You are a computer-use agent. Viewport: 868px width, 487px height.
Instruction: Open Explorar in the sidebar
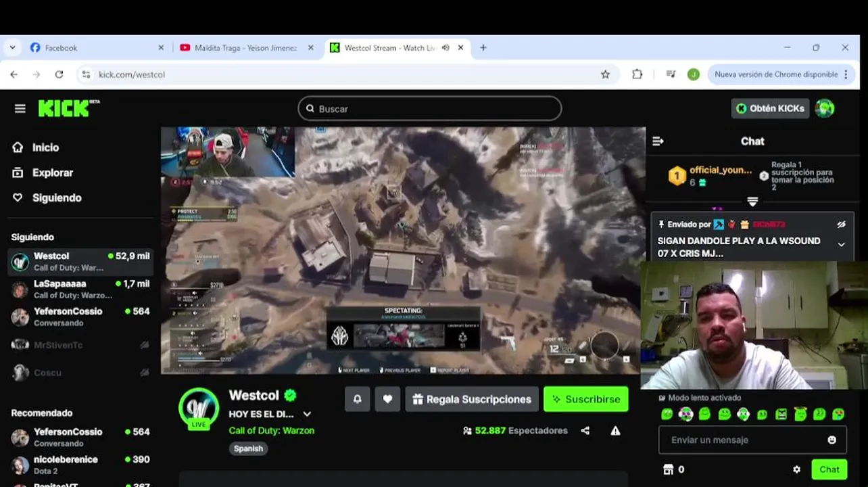tap(43, 172)
